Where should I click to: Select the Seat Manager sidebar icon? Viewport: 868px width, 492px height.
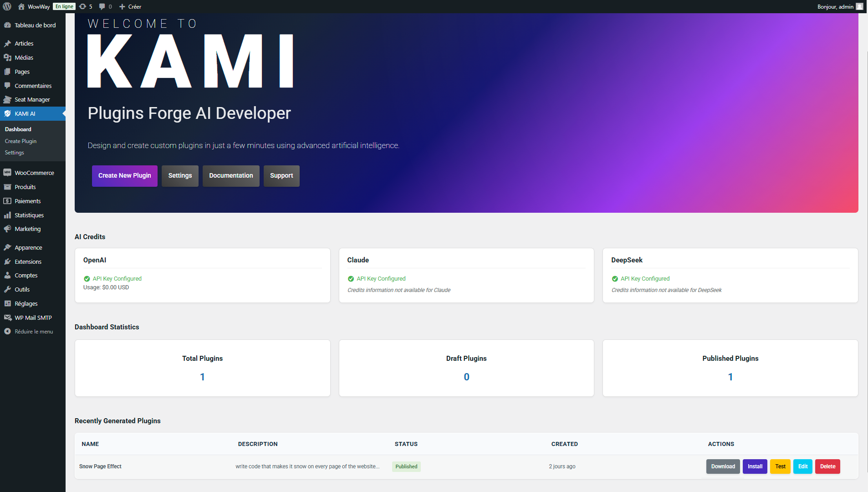(x=8, y=99)
